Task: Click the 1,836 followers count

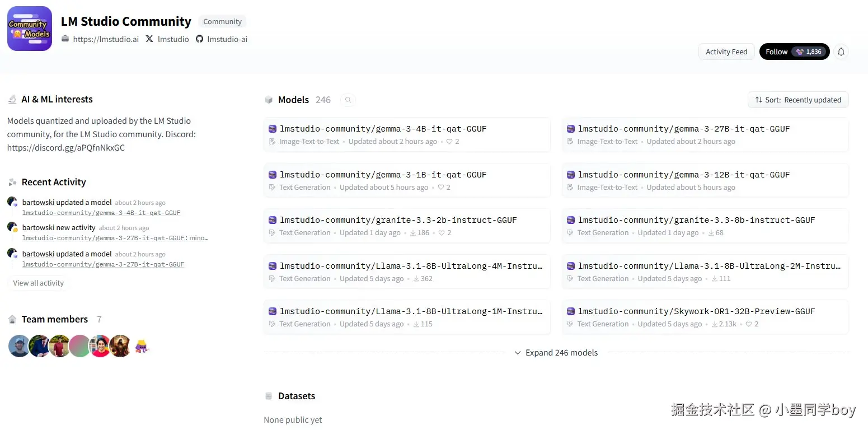Action: [814, 52]
